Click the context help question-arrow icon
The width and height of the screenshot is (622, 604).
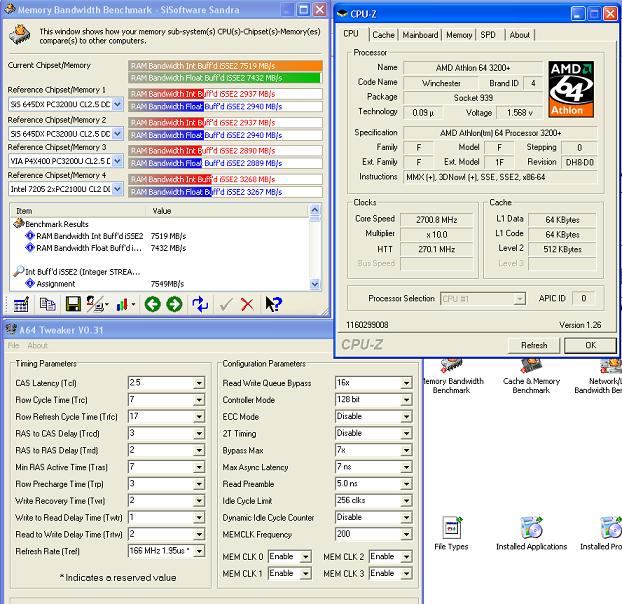[x=273, y=304]
